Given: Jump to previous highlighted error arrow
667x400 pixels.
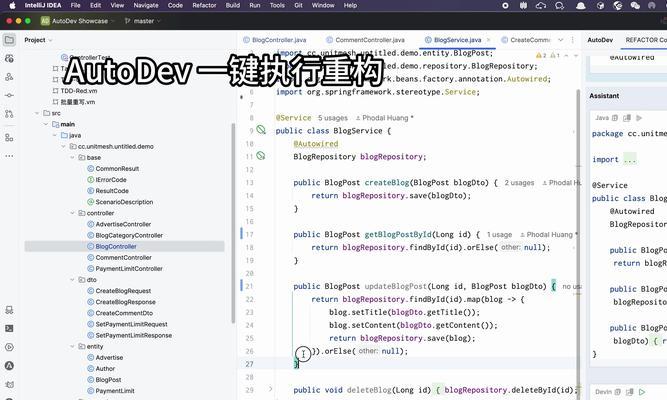Looking at the screenshot, I should [566, 55].
